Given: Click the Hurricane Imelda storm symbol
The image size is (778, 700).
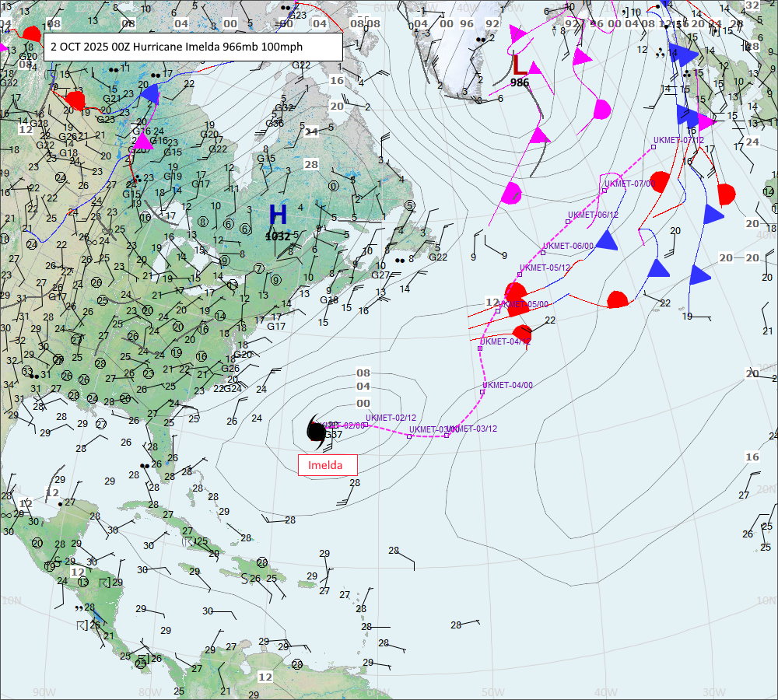Looking at the screenshot, I should point(317,430).
